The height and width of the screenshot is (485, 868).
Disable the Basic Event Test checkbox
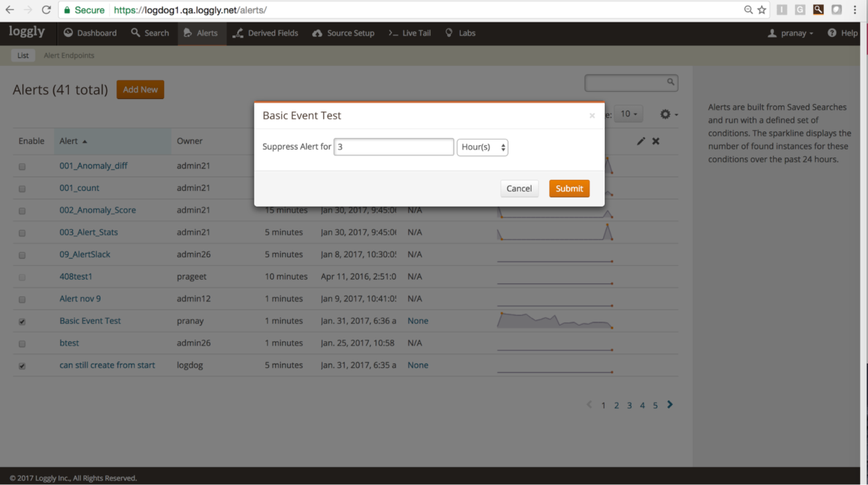[22, 321]
